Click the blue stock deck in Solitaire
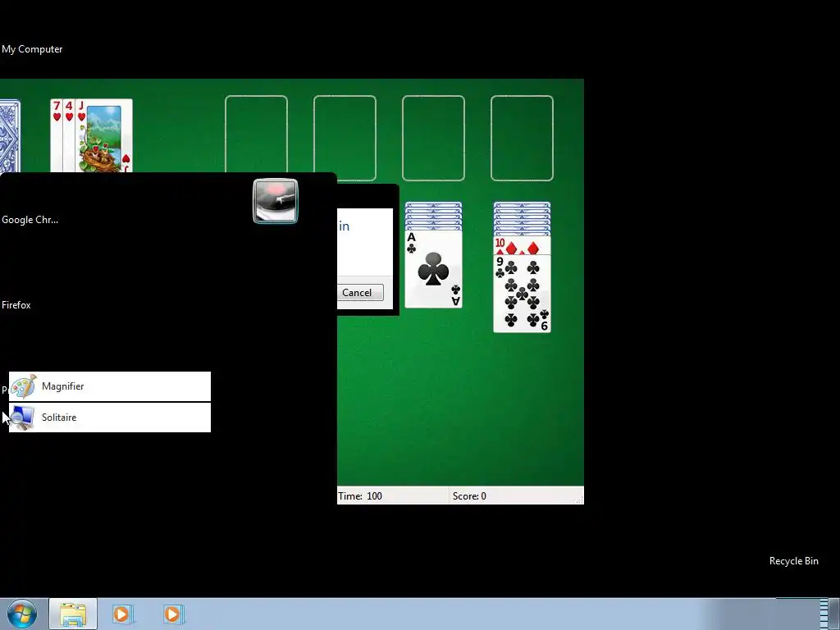Image resolution: width=840 pixels, height=630 pixels. (10, 135)
